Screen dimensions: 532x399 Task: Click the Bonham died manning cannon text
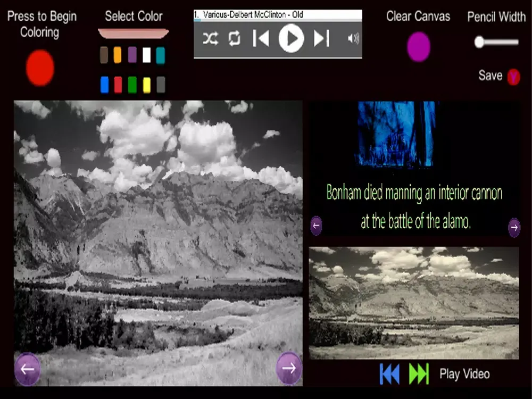414,207
